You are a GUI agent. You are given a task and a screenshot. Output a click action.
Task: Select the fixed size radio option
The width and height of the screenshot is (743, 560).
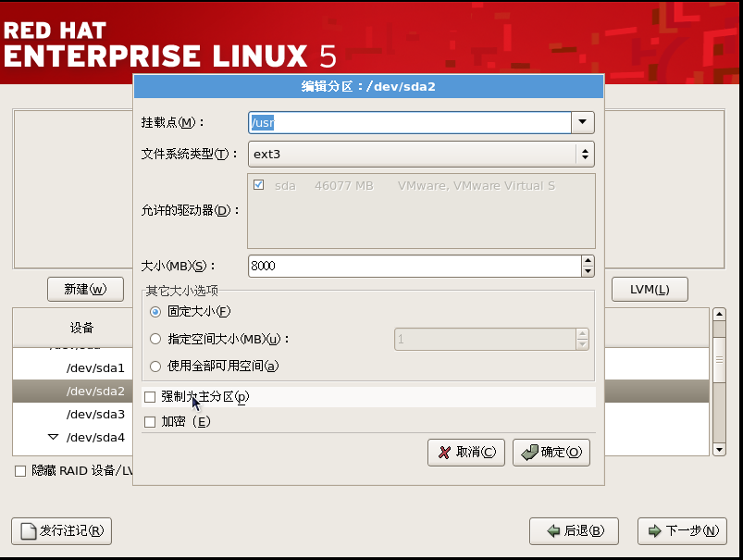[155, 312]
